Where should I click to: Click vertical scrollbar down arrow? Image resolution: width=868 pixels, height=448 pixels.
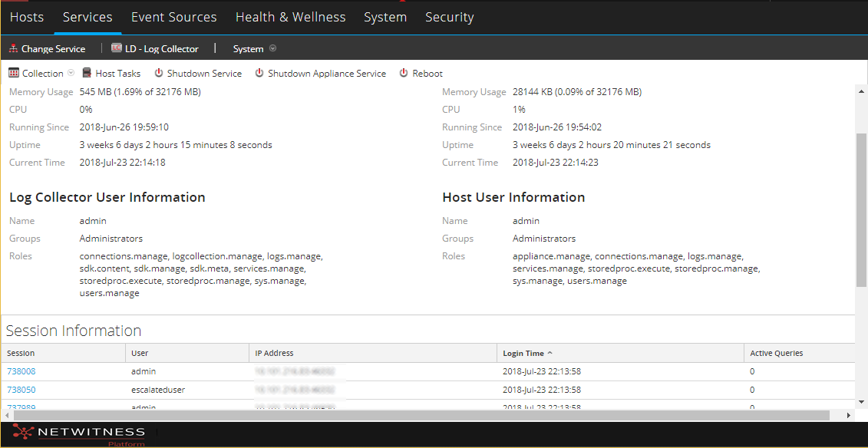pyautogui.click(x=862, y=401)
